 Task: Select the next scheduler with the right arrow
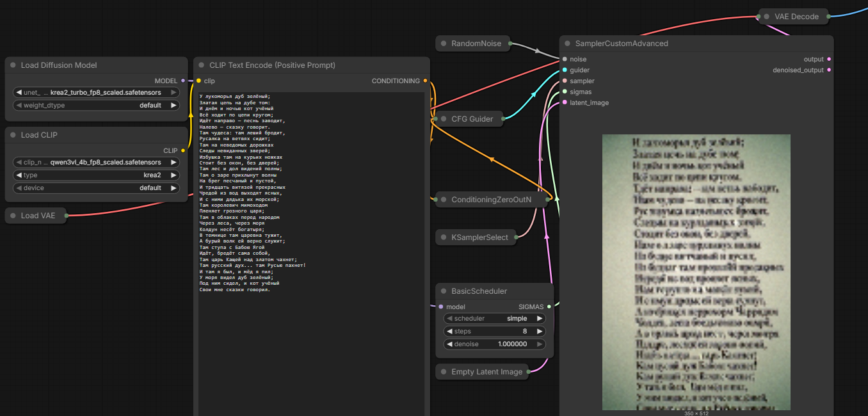pos(540,318)
